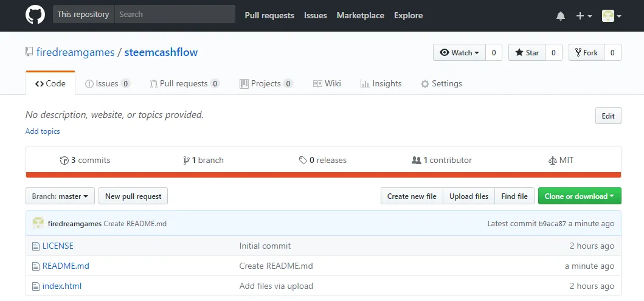Open the Settings tab with gear icon

click(441, 83)
